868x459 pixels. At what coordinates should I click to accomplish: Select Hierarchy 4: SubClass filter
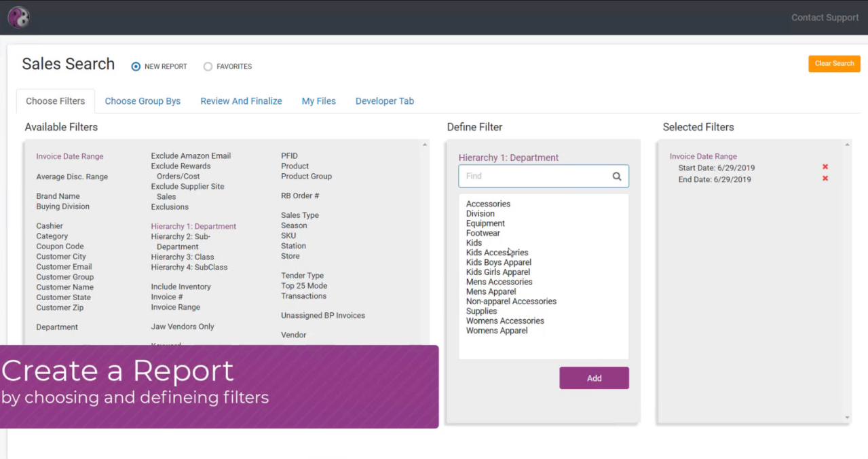pyautogui.click(x=189, y=268)
